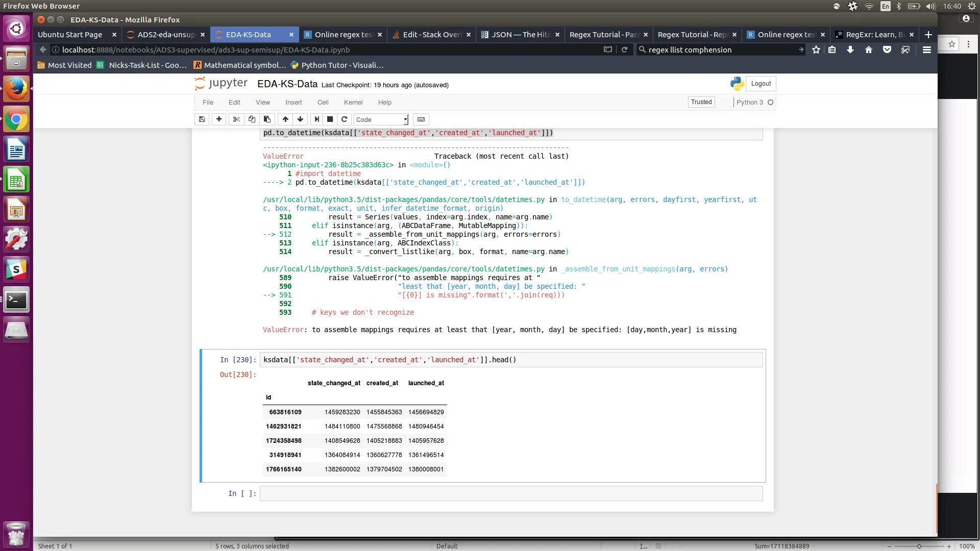Click the Move cell down icon
Image resolution: width=980 pixels, height=551 pixels.
(300, 119)
